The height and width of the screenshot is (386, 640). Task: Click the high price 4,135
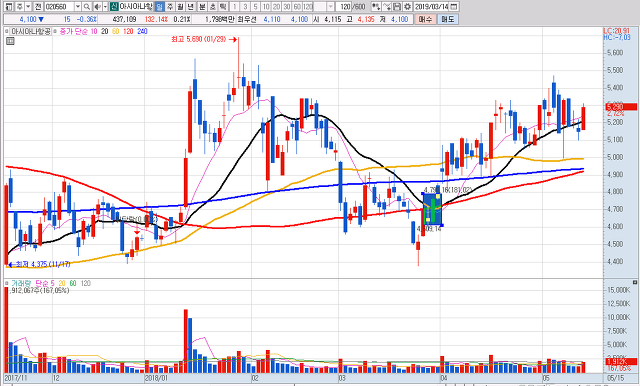click(x=366, y=19)
